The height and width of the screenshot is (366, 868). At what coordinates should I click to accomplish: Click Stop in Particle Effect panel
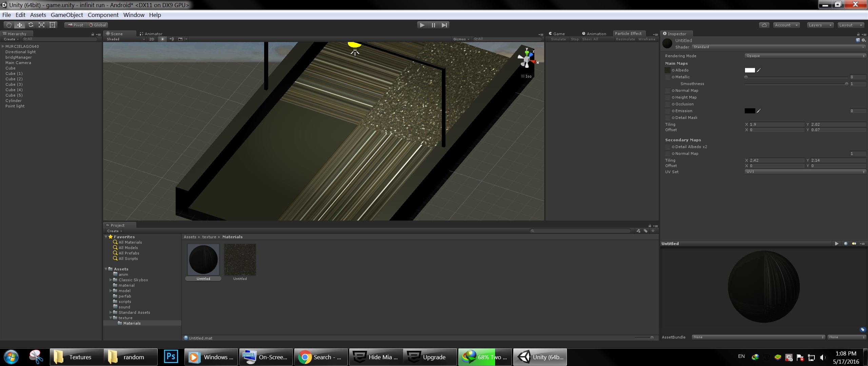tap(575, 39)
